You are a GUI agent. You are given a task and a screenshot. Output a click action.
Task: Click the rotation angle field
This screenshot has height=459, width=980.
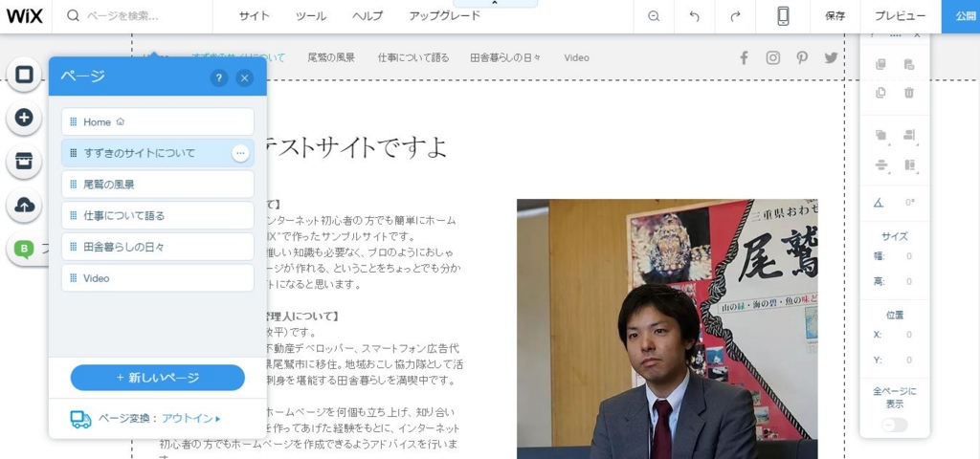(x=909, y=203)
